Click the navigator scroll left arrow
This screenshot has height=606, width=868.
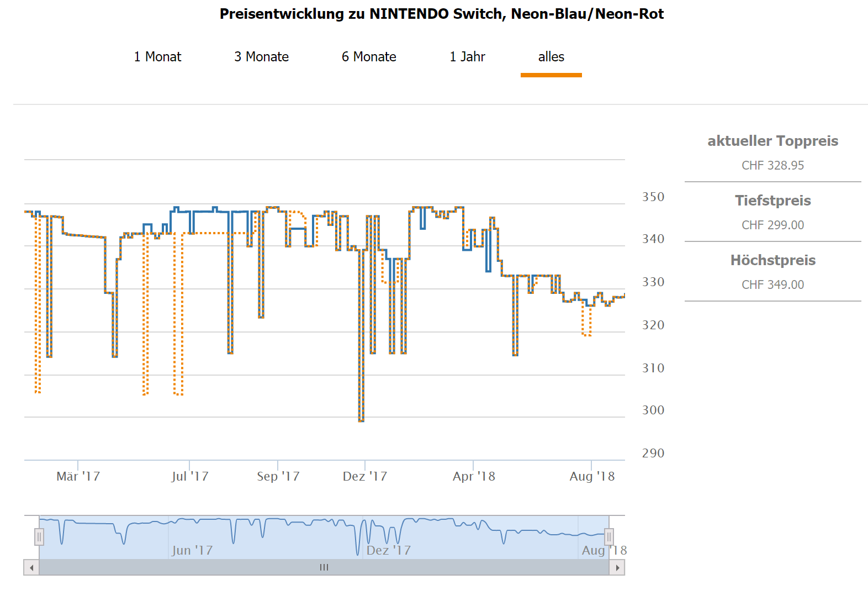31,567
